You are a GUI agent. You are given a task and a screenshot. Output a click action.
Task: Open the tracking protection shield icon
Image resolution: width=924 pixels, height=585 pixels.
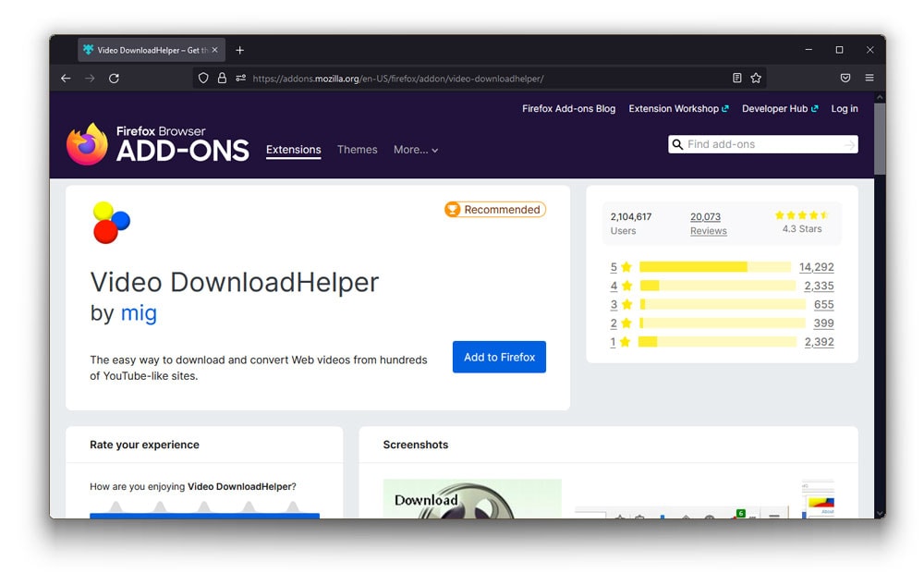click(203, 79)
